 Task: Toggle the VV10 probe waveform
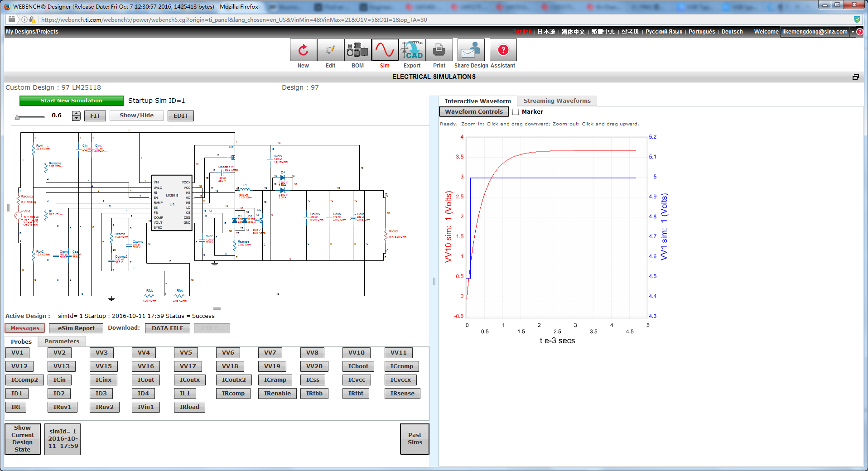coord(356,353)
